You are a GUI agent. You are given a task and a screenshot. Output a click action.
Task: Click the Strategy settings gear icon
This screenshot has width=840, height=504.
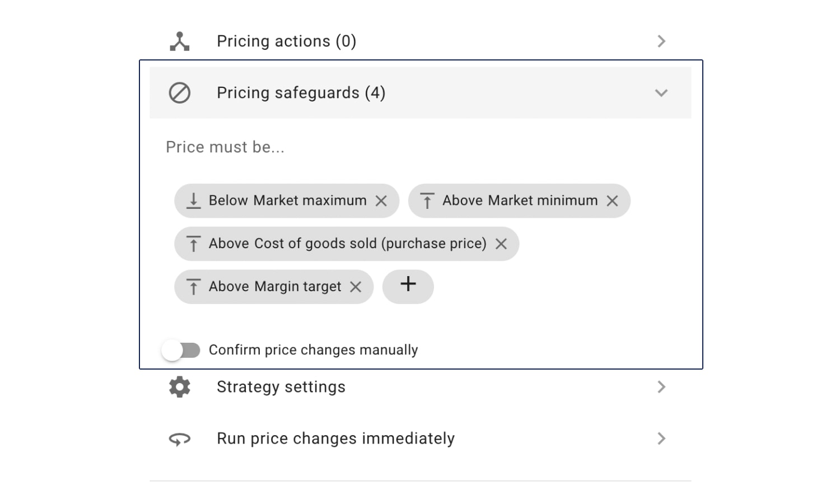tap(180, 387)
